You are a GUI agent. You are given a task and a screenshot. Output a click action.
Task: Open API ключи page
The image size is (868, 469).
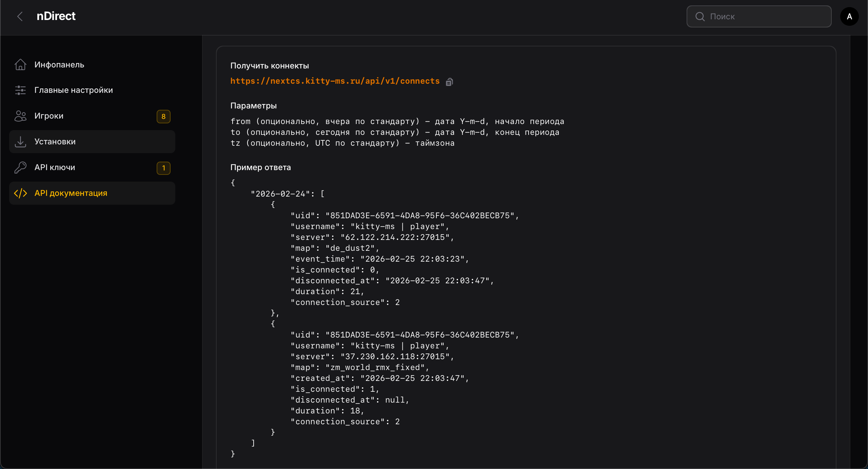pos(55,167)
